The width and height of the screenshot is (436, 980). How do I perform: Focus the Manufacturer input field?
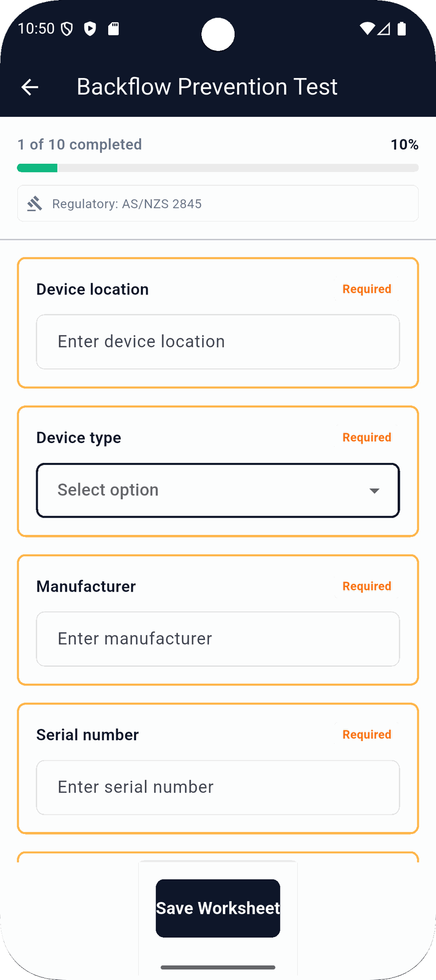(x=218, y=639)
